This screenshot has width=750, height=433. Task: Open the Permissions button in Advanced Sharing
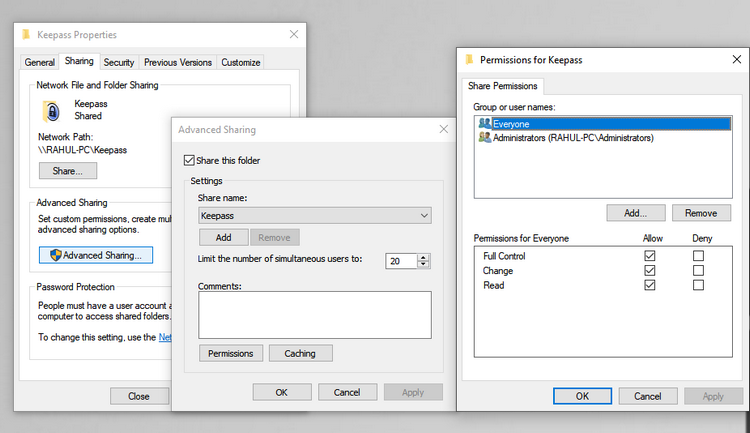coord(231,353)
